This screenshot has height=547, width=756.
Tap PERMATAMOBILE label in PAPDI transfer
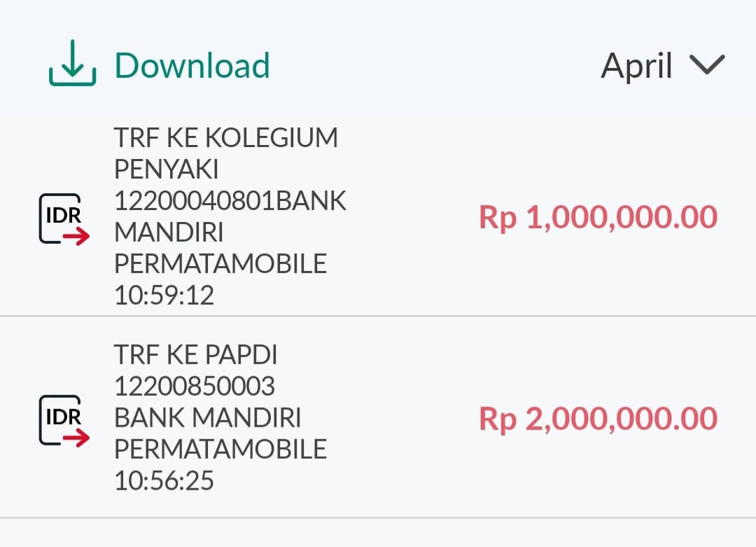point(220,450)
